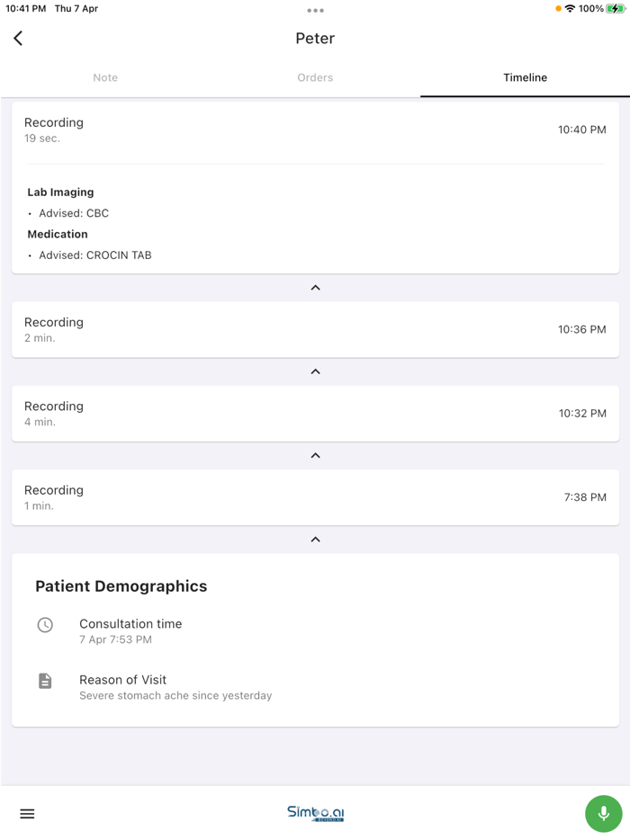
Task: Expand the 10:32 PM recording chevron
Action: [x=315, y=456]
